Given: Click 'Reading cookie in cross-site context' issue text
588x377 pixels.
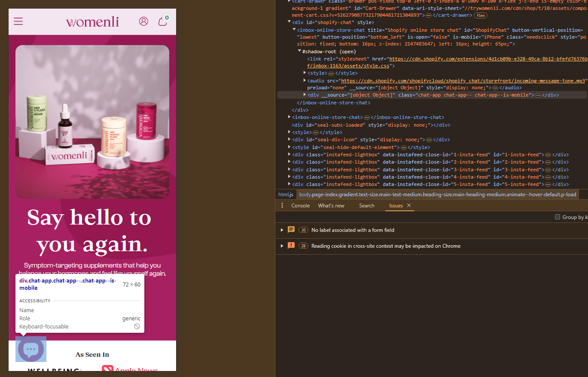Looking at the screenshot, I should (x=386, y=246).
